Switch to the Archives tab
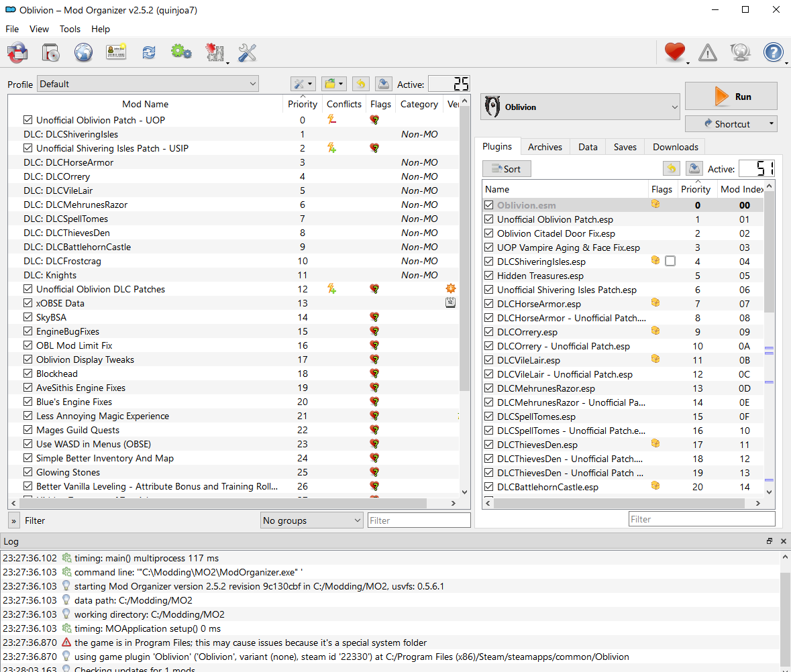Screen dimensions: 791x672 [x=545, y=147]
